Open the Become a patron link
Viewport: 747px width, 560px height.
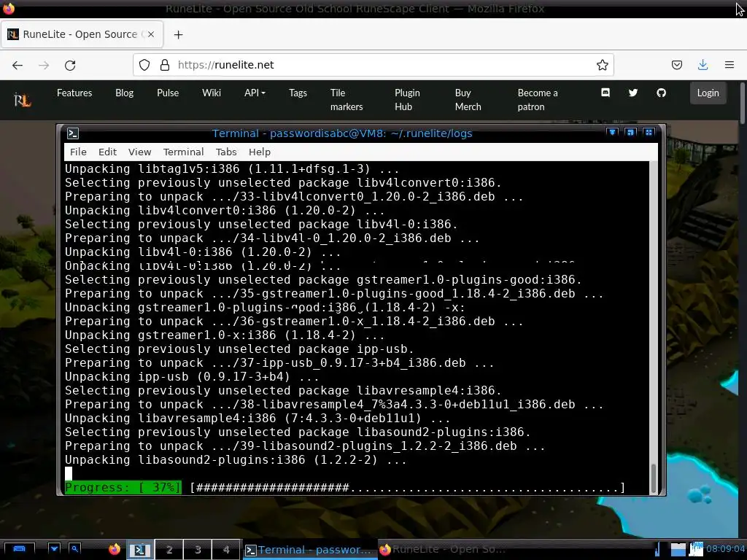pyautogui.click(x=538, y=100)
